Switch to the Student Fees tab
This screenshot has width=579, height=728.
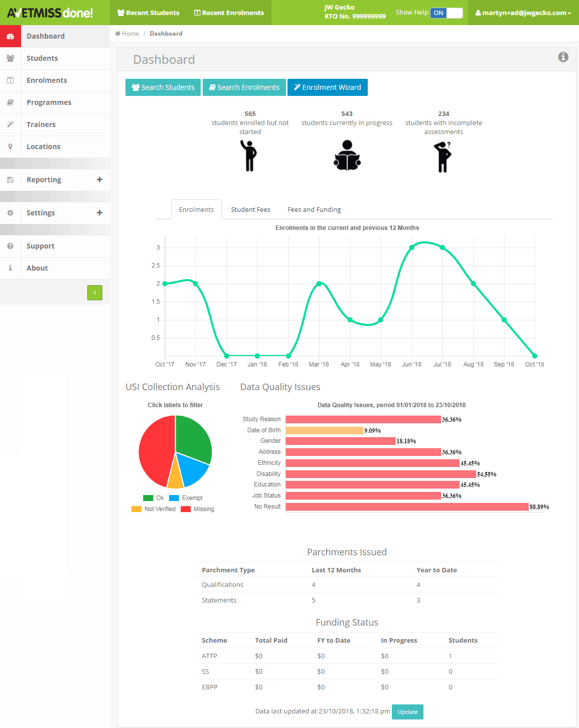pyautogui.click(x=250, y=210)
